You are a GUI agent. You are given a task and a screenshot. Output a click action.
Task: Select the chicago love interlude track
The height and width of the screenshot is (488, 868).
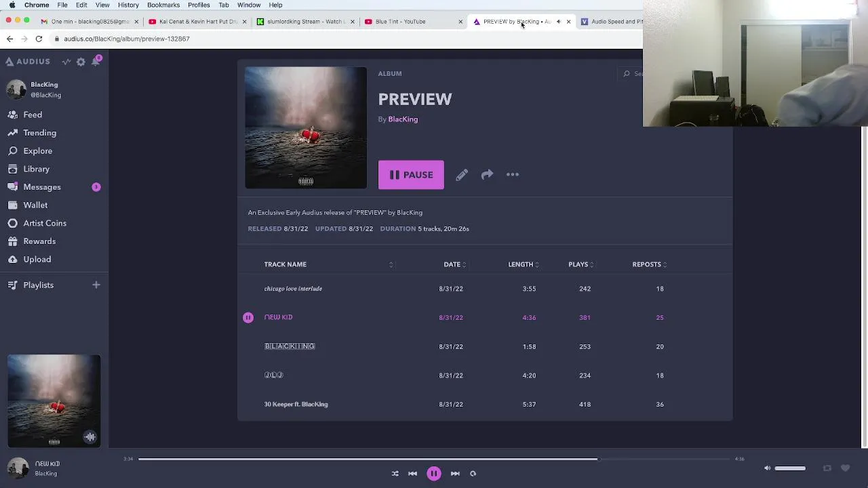tap(293, 289)
